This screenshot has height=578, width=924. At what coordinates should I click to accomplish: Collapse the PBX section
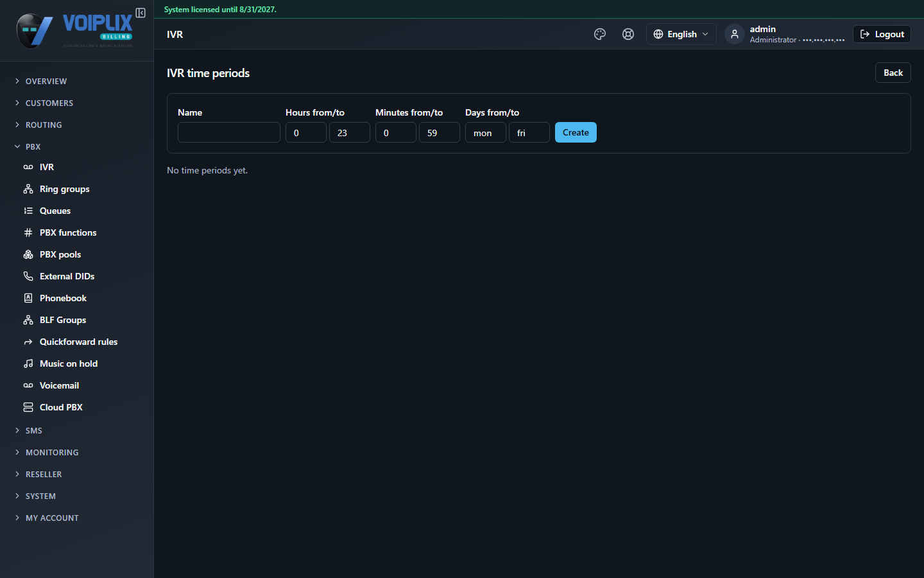click(x=77, y=146)
